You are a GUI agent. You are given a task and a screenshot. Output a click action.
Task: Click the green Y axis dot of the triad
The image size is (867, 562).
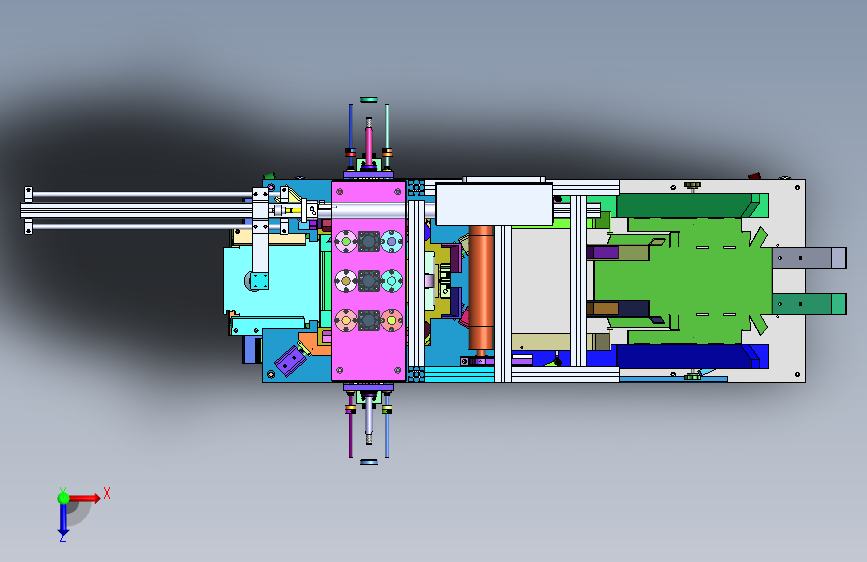point(63,498)
